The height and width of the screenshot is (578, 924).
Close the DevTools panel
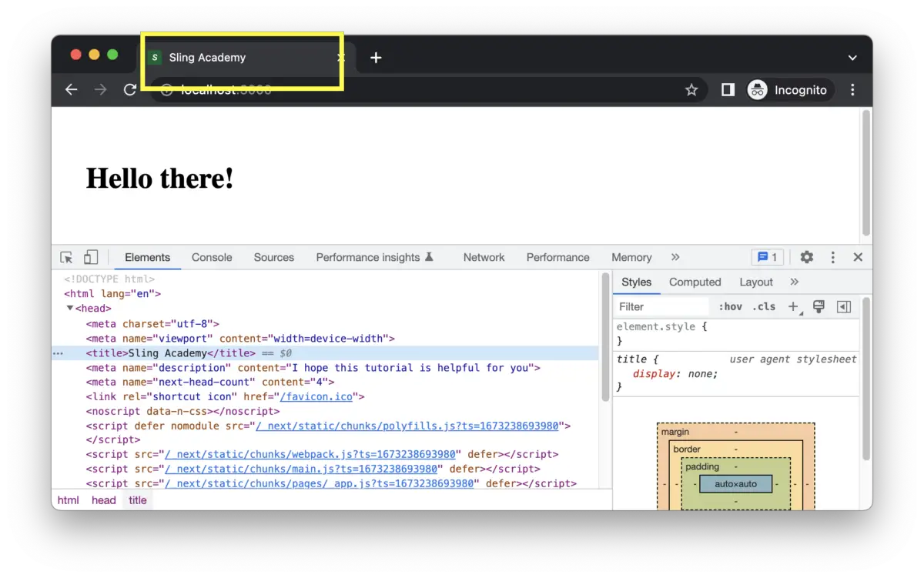click(x=858, y=257)
